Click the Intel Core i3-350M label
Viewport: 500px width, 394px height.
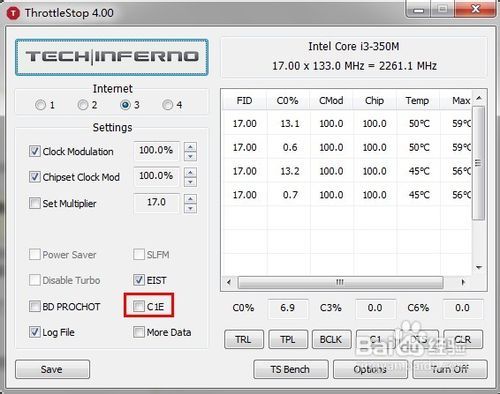[354, 46]
